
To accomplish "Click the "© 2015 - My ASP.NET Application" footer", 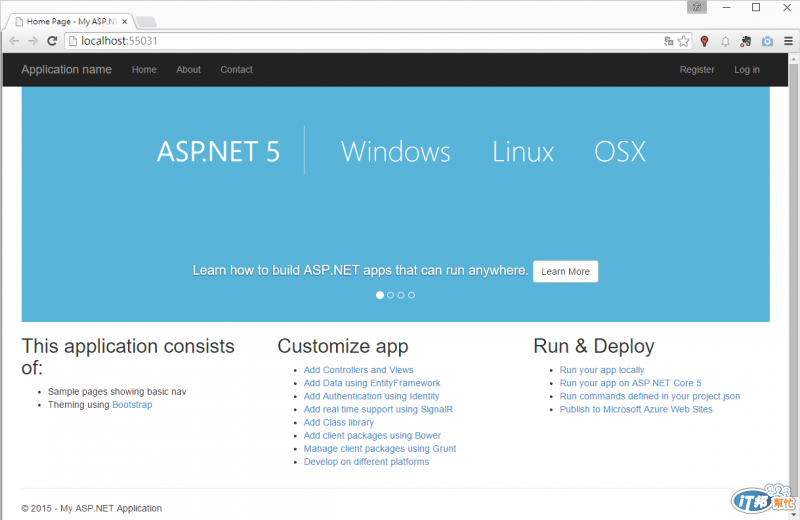I will 91,508.
